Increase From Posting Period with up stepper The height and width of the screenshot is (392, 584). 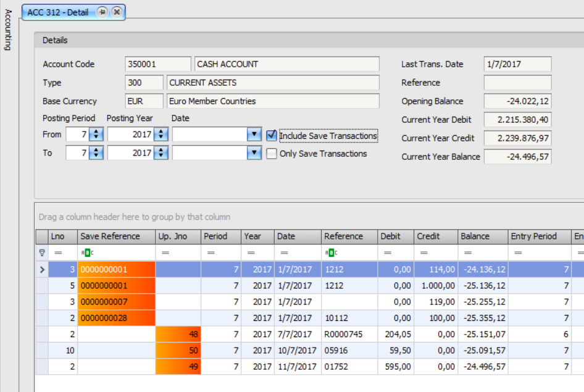(96, 131)
